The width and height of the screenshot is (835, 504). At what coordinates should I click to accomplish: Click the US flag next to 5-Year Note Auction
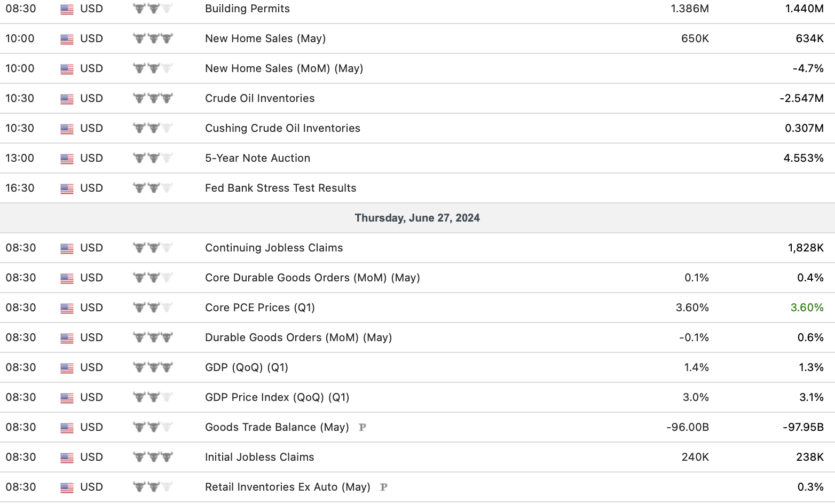(67, 159)
